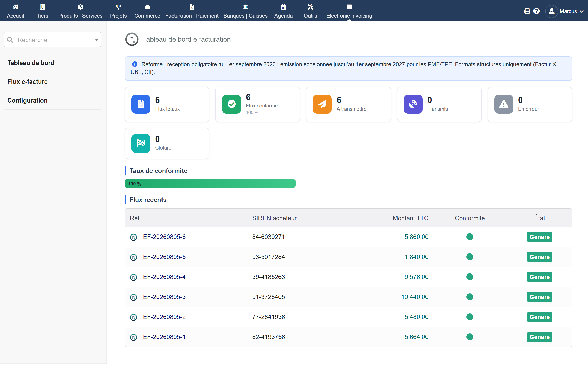
Task: Open the Banques | Caisses menu
Action: pyautogui.click(x=245, y=11)
